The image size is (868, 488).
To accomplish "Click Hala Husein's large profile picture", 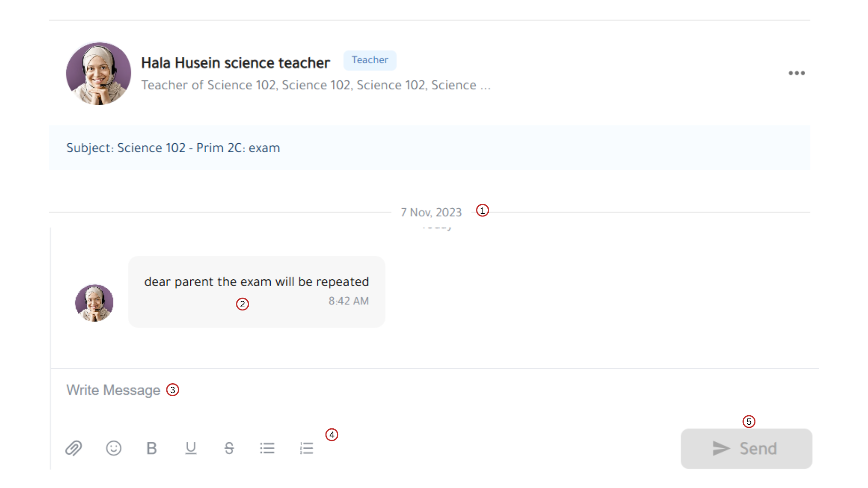I will 99,74.
